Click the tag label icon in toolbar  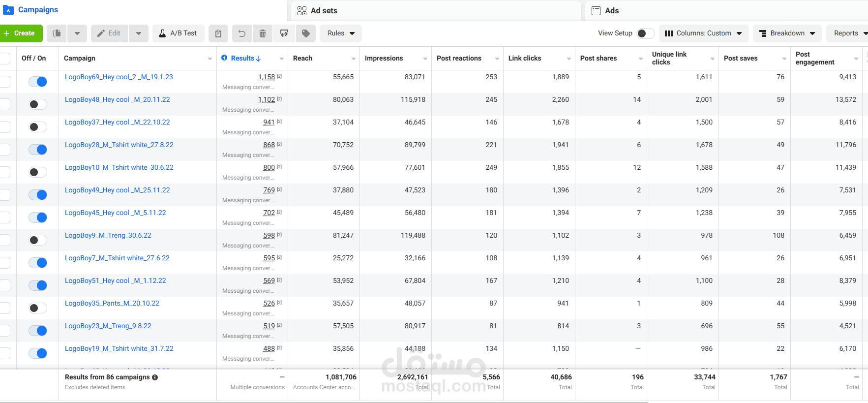306,33
